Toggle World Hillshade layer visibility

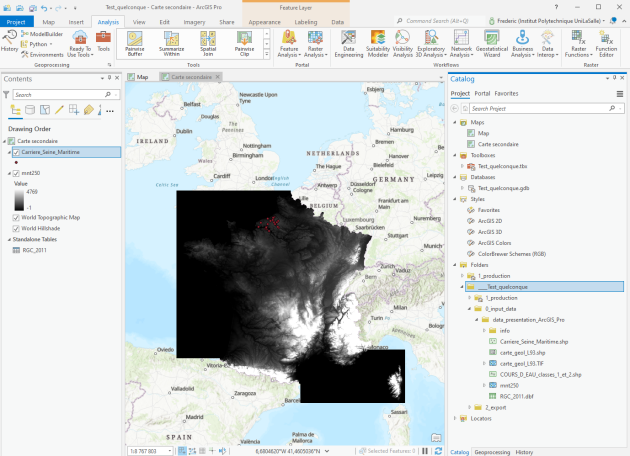16,228
